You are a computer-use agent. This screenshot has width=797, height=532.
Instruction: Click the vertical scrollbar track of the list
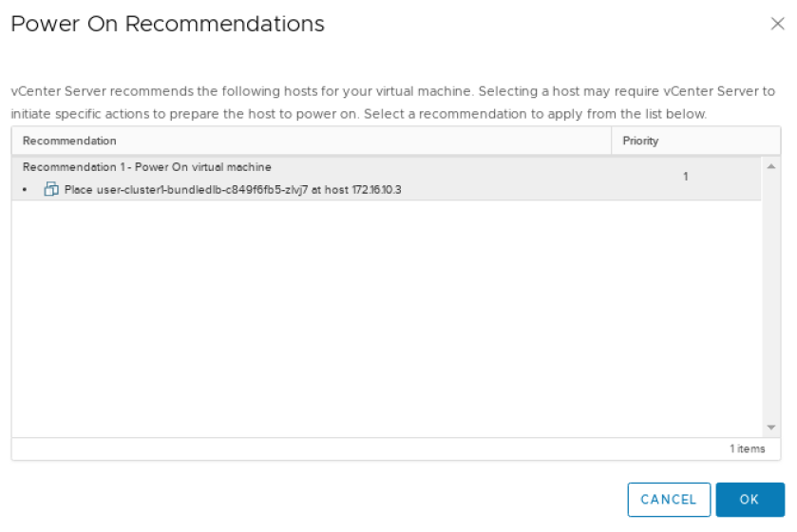pos(770,304)
